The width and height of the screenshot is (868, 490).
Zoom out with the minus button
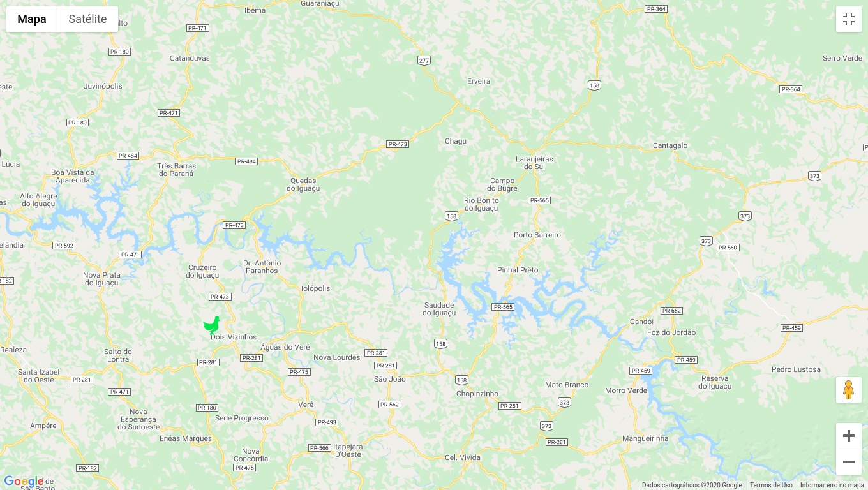849,462
